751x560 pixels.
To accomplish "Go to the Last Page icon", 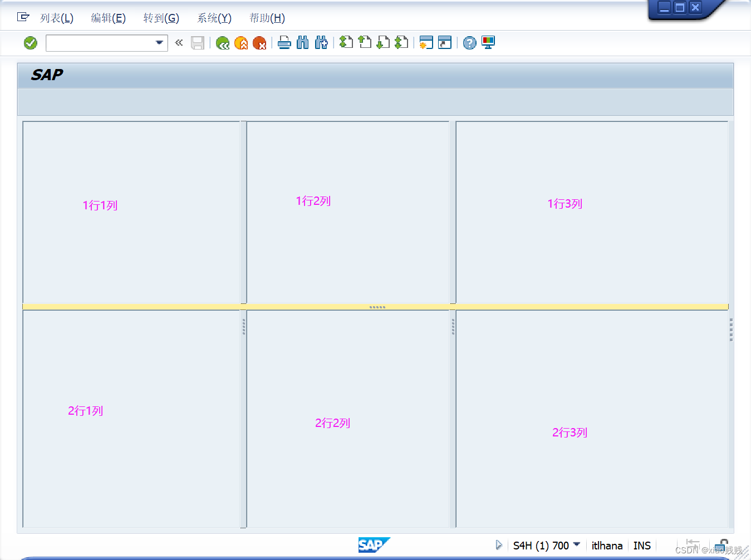I will pyautogui.click(x=401, y=42).
